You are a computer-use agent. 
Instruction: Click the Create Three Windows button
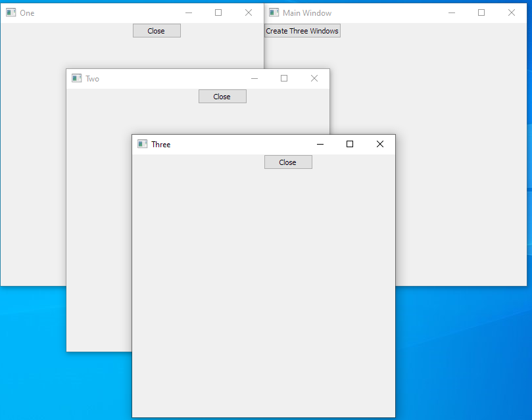302,31
